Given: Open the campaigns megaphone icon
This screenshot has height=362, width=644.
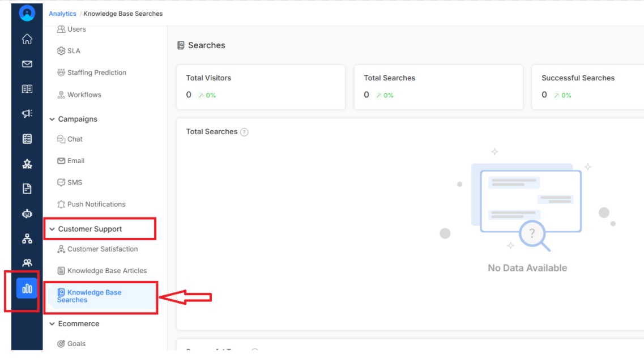Looking at the screenshot, I should tap(27, 114).
